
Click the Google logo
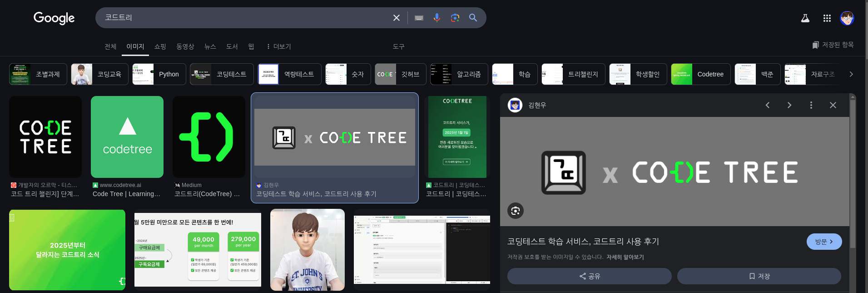tap(54, 18)
